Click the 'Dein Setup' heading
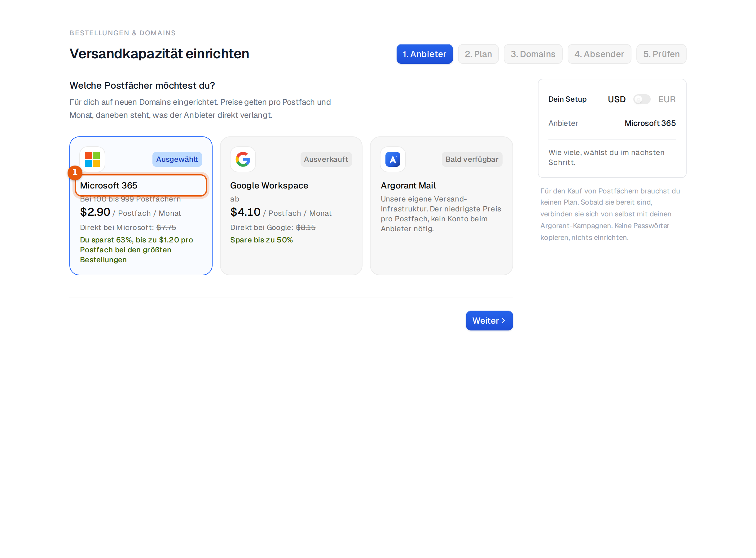The width and height of the screenshot is (756, 558). [567, 99]
